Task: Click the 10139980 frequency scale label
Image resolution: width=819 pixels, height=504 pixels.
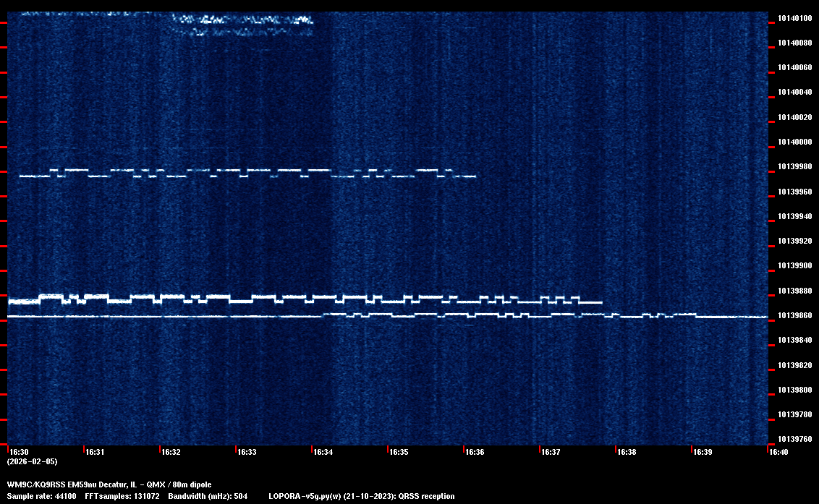Action: pos(794,166)
